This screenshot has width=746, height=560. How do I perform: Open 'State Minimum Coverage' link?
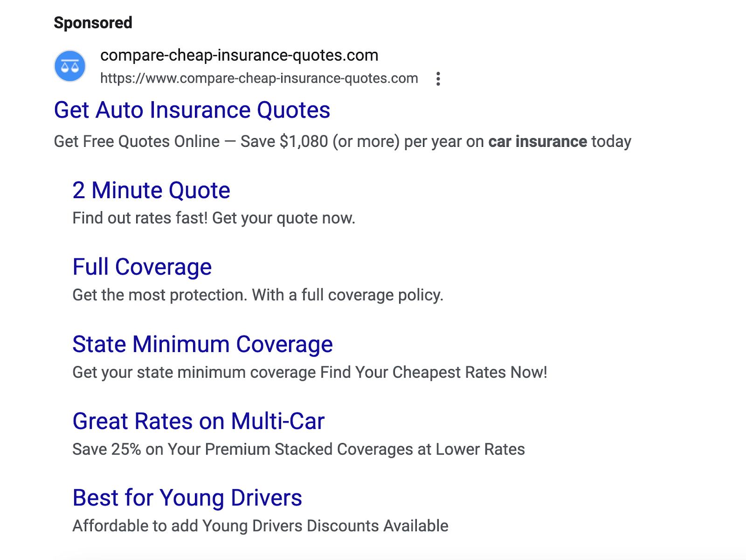(202, 344)
